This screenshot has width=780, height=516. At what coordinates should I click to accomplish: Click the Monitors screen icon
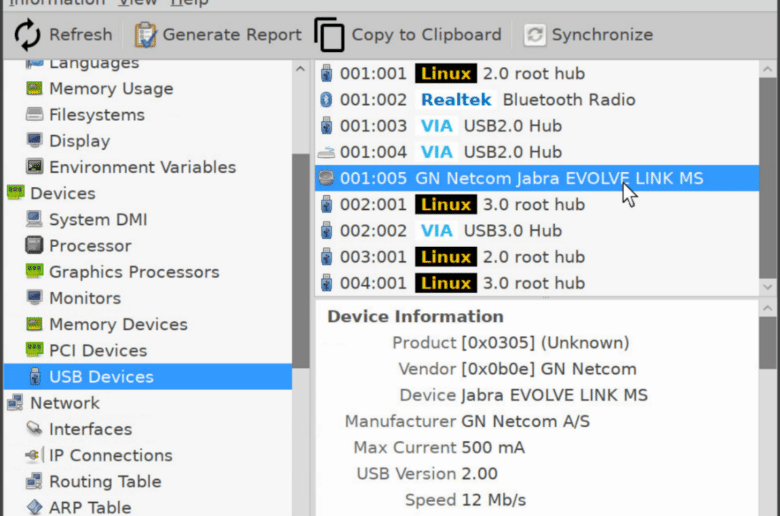(x=34, y=298)
